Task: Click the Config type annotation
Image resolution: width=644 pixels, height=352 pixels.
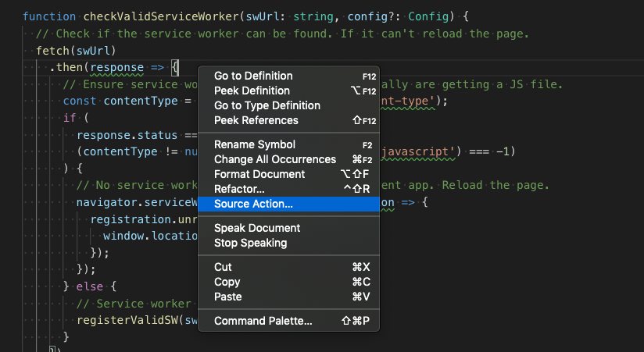Action: (417, 16)
